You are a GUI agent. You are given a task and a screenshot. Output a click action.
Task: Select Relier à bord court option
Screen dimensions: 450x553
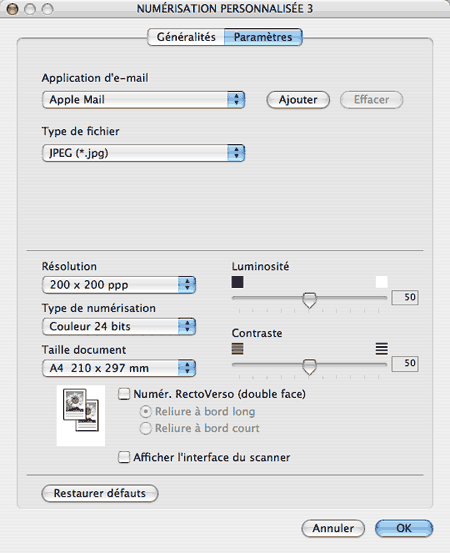coord(145,429)
